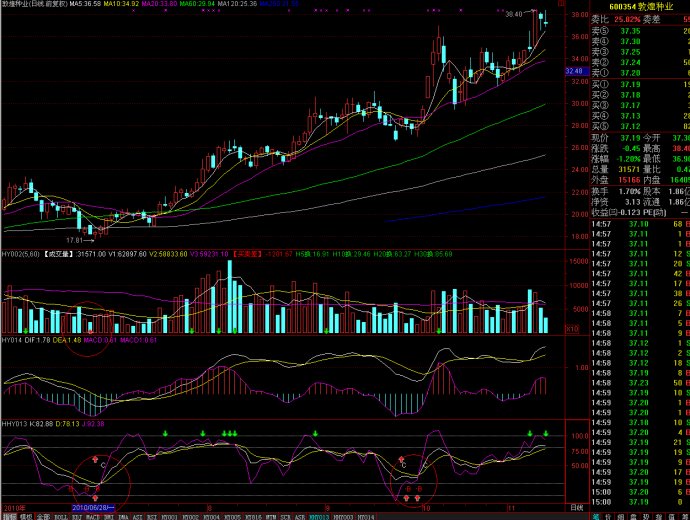Click the blue 32.48 price axis marker
This screenshot has width=690, height=520.
coord(573,72)
